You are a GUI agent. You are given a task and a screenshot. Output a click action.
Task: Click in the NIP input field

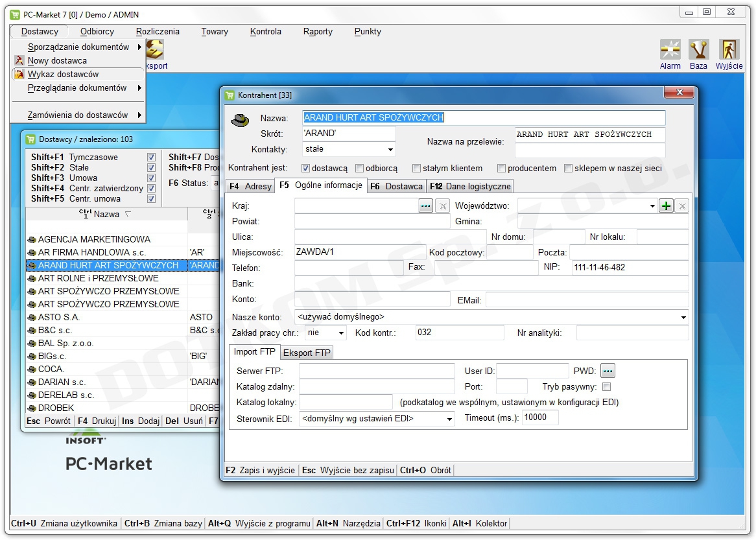(630, 267)
